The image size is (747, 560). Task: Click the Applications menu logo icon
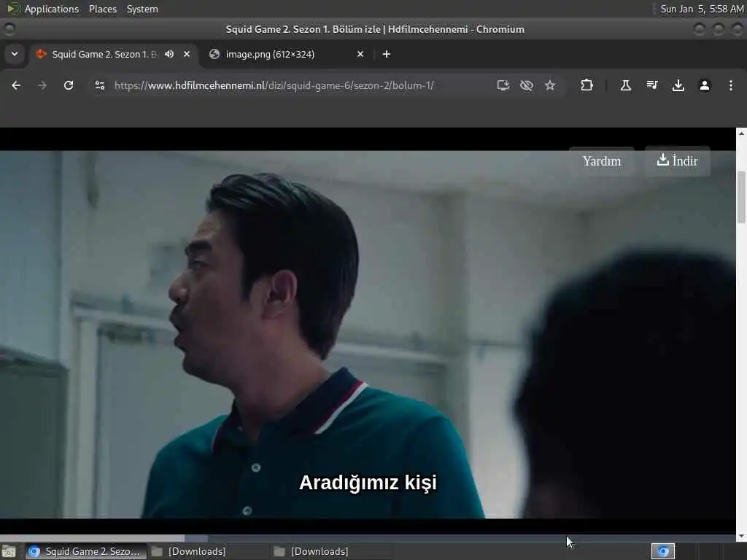click(x=13, y=9)
